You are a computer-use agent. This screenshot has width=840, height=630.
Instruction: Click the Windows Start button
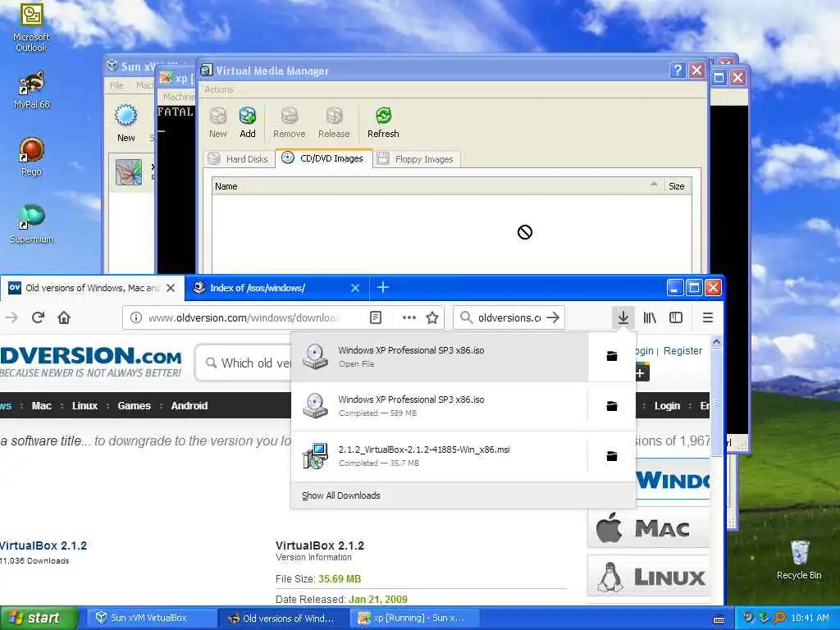[39, 619]
